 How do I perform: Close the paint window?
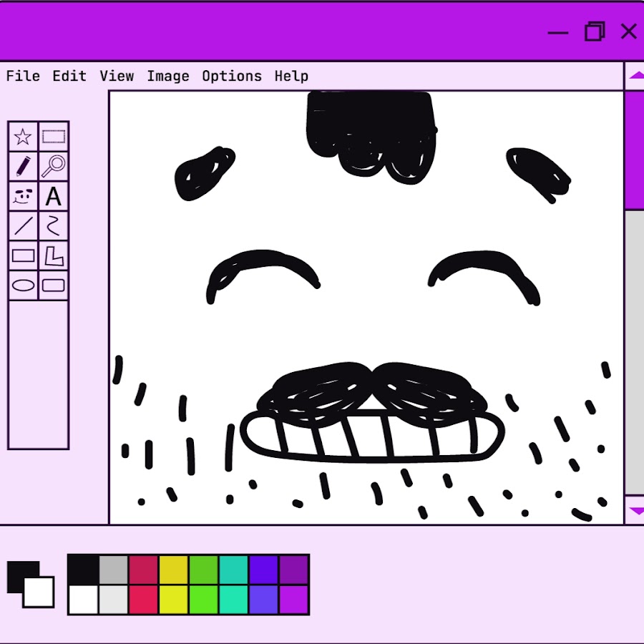pyautogui.click(x=629, y=31)
